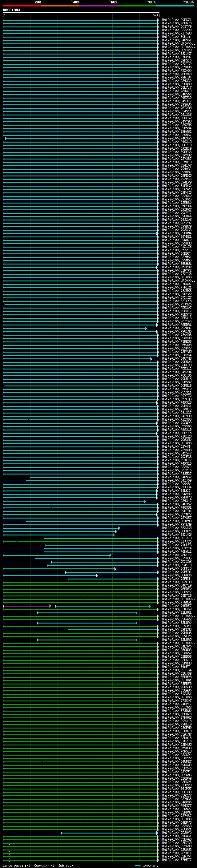This screenshot has width=197, height=868.
Task: Open the UniRef100_C6TJJ3 entry
Action: (176, 538)
